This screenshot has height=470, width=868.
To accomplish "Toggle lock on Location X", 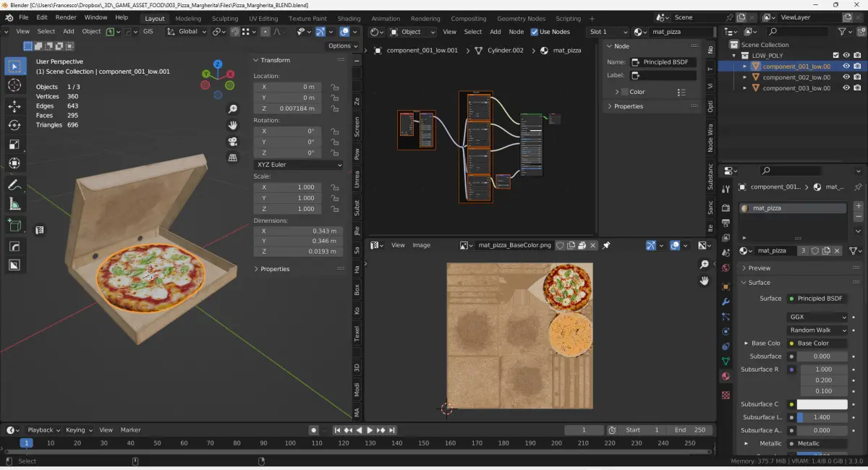I will (334, 87).
